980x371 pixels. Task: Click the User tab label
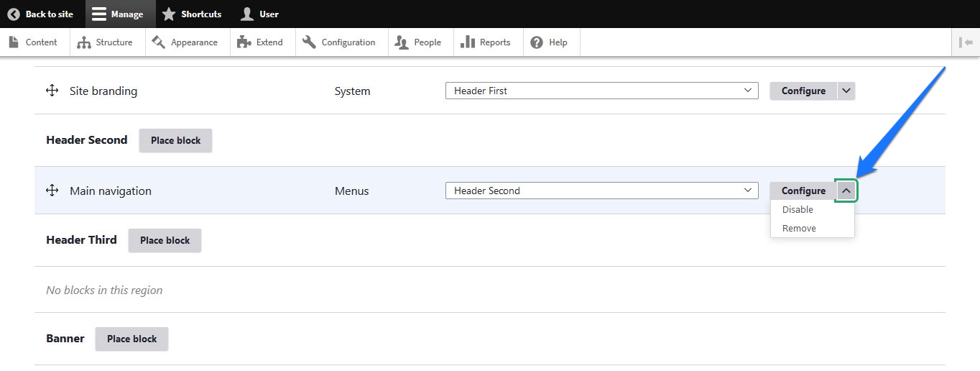(269, 14)
